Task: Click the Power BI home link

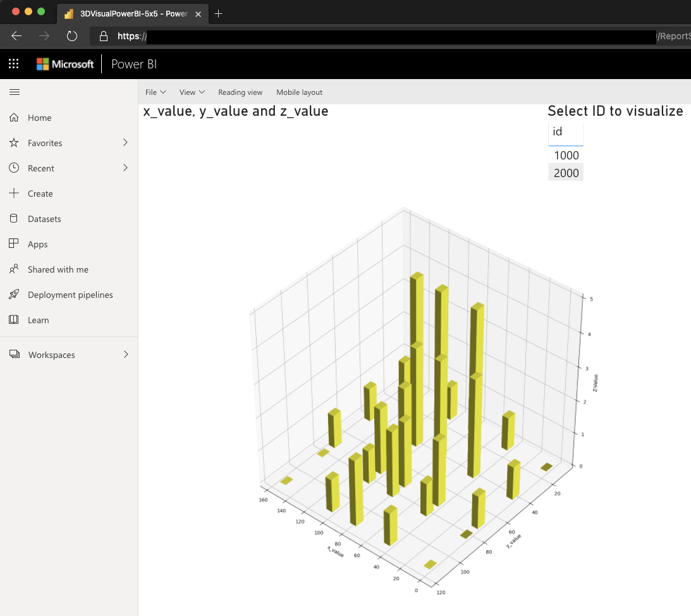Action: point(133,63)
